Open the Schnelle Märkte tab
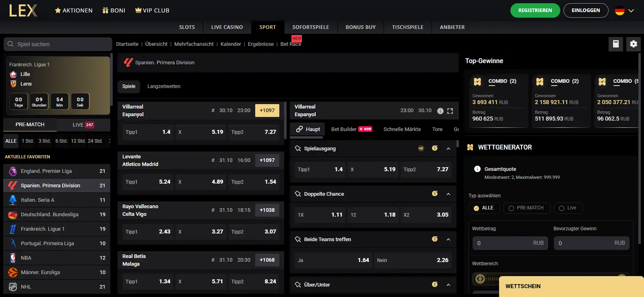This screenshot has width=644, height=297. [402, 129]
